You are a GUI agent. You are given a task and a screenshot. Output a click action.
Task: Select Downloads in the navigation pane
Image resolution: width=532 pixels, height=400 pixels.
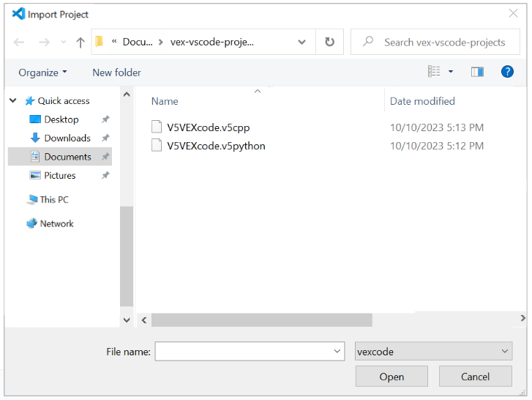tap(67, 138)
